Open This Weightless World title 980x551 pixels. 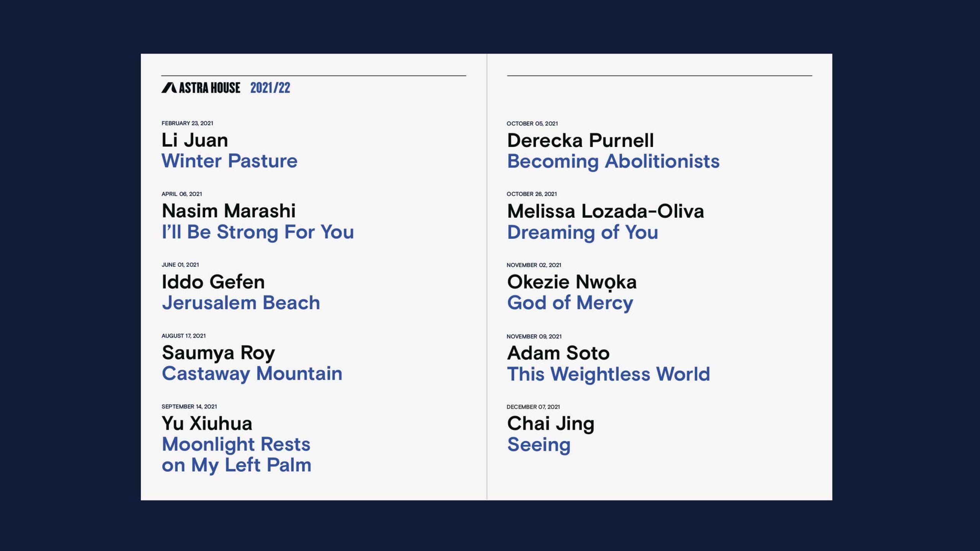point(608,374)
